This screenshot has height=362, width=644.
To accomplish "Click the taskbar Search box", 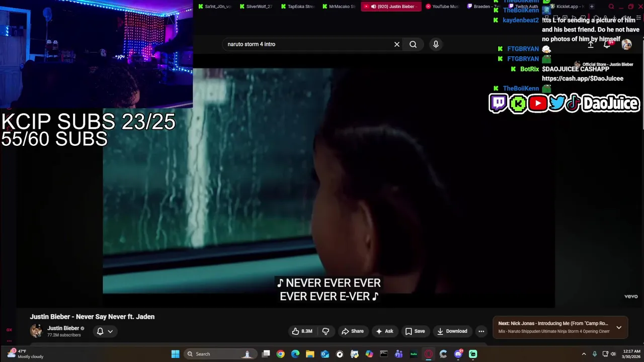I will (219, 354).
